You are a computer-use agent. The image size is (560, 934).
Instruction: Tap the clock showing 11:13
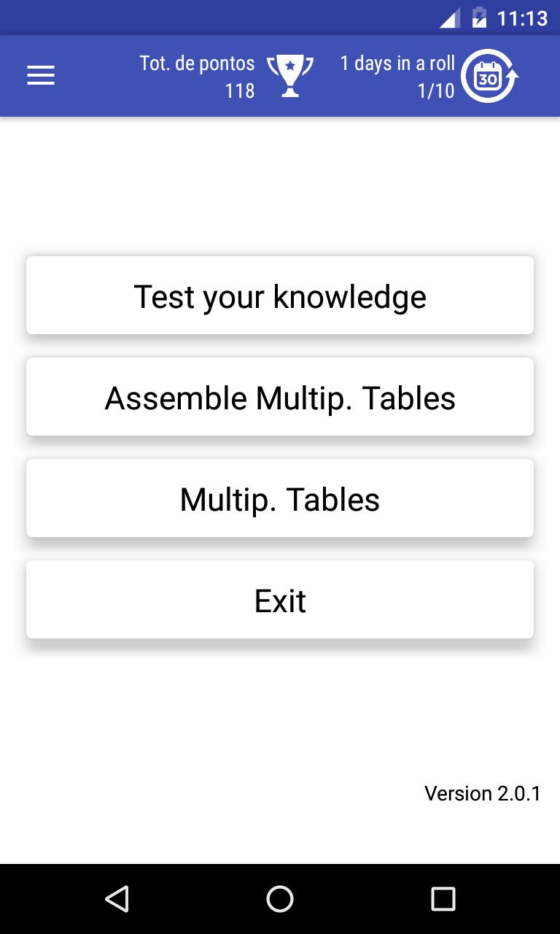click(x=522, y=18)
